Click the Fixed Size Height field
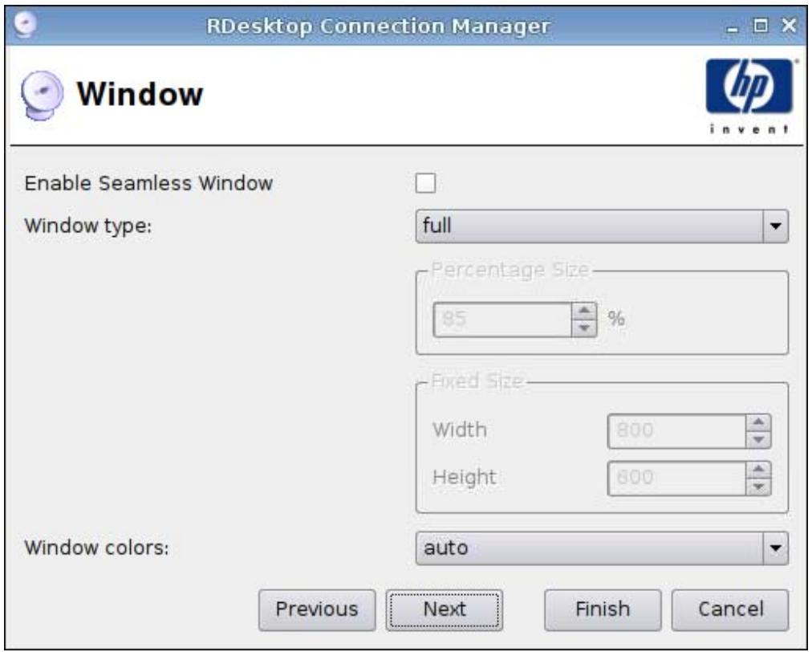The width and height of the screenshot is (812, 652). pos(676,478)
